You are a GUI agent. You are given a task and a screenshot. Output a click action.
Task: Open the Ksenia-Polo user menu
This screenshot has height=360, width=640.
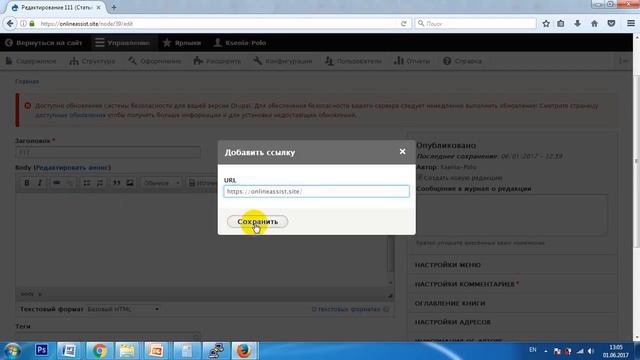pyautogui.click(x=240, y=43)
